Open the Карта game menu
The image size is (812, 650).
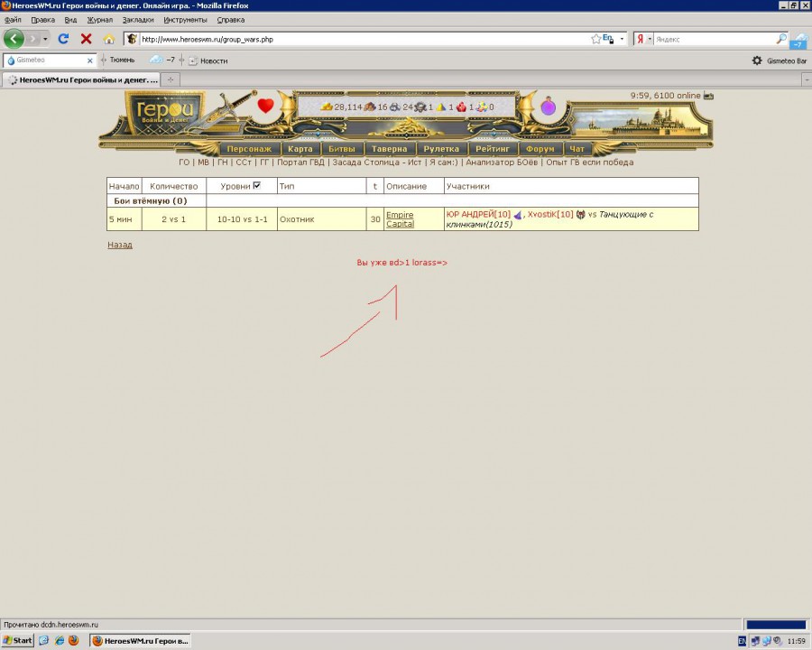click(x=300, y=149)
